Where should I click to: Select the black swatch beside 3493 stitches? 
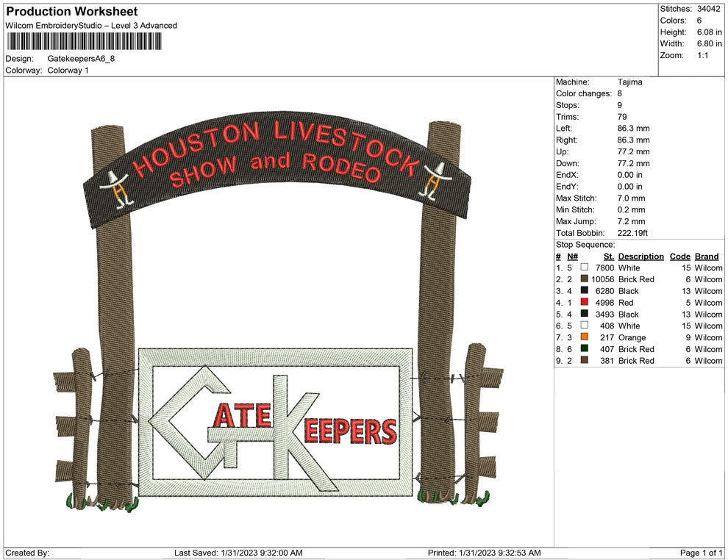point(585,314)
